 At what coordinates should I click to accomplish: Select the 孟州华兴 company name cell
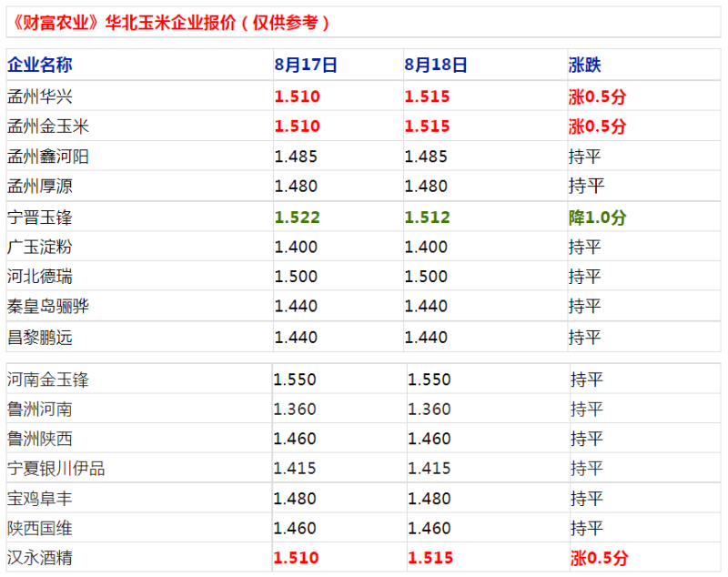[40, 96]
